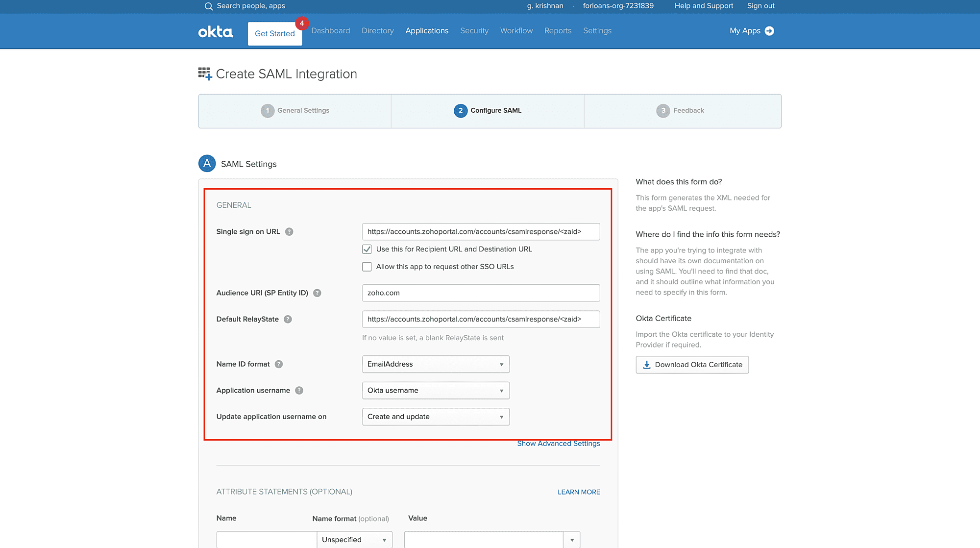Open the Name ID format dropdown

(x=436, y=364)
